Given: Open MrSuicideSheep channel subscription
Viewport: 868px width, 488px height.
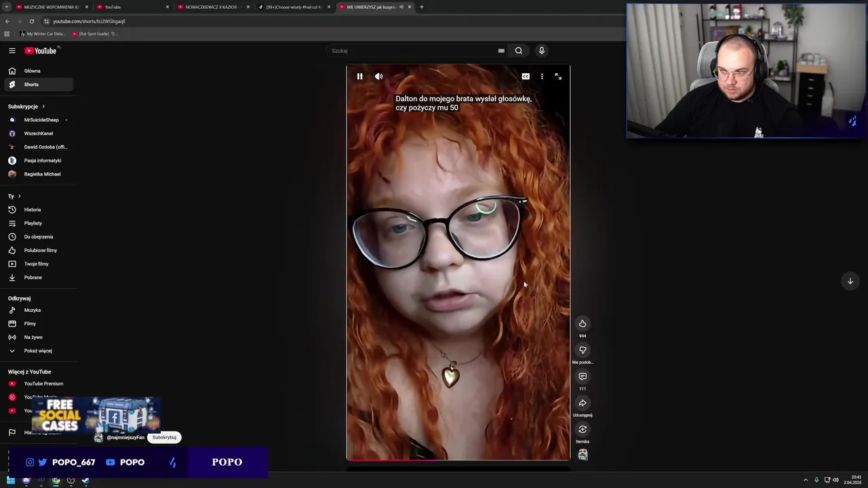Looking at the screenshot, I should coord(38,120).
